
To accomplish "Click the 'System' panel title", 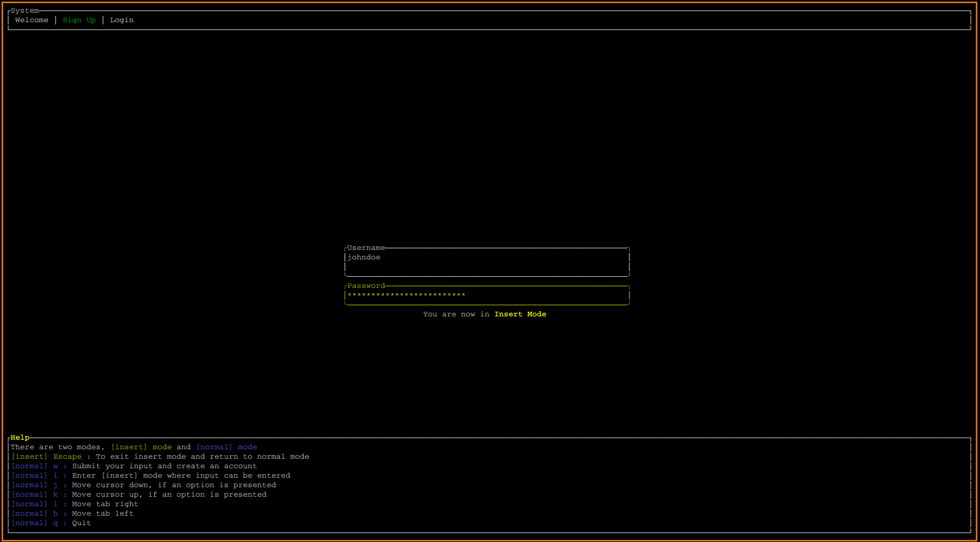I will (25, 11).
